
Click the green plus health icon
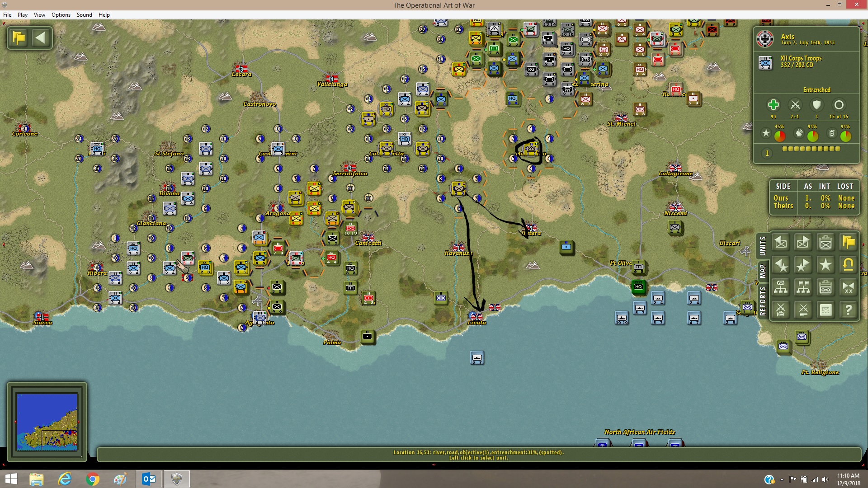pos(773,105)
